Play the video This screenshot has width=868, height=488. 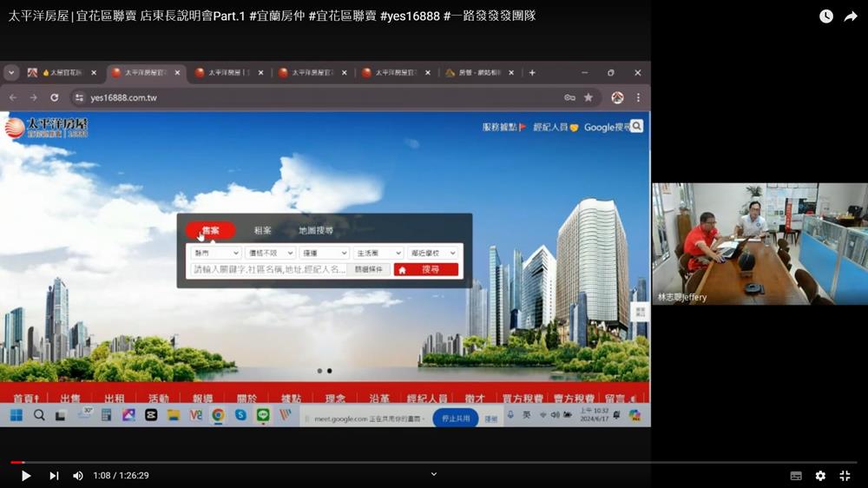(26, 476)
